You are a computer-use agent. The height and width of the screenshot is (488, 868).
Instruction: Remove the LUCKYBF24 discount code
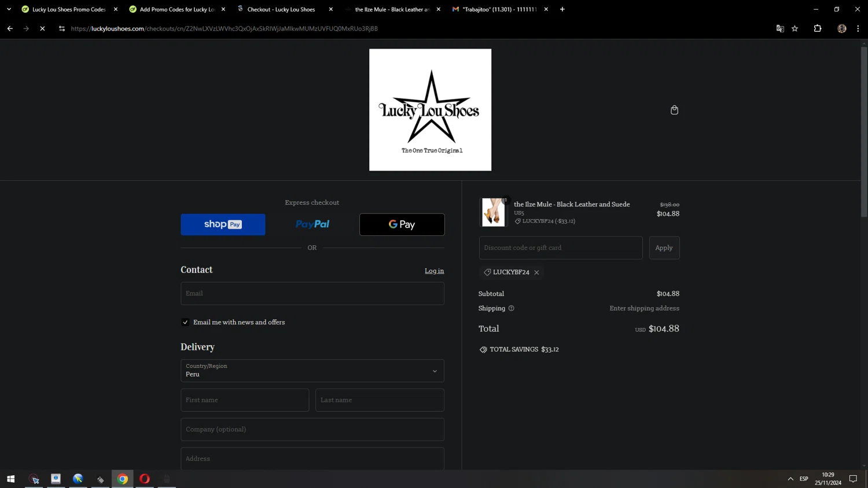(536, 272)
